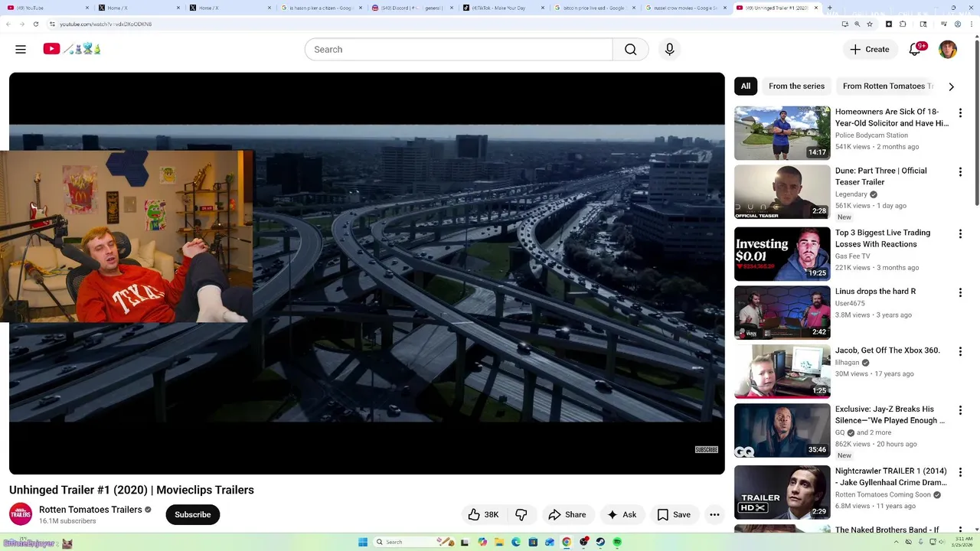Open the notifications bell
This screenshot has width=980, height=551.
915,49
